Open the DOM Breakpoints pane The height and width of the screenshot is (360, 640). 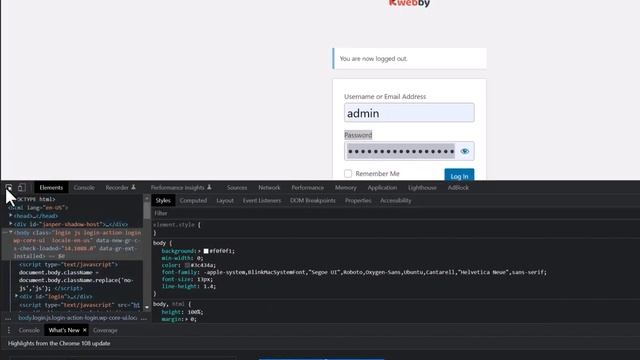pos(313,200)
